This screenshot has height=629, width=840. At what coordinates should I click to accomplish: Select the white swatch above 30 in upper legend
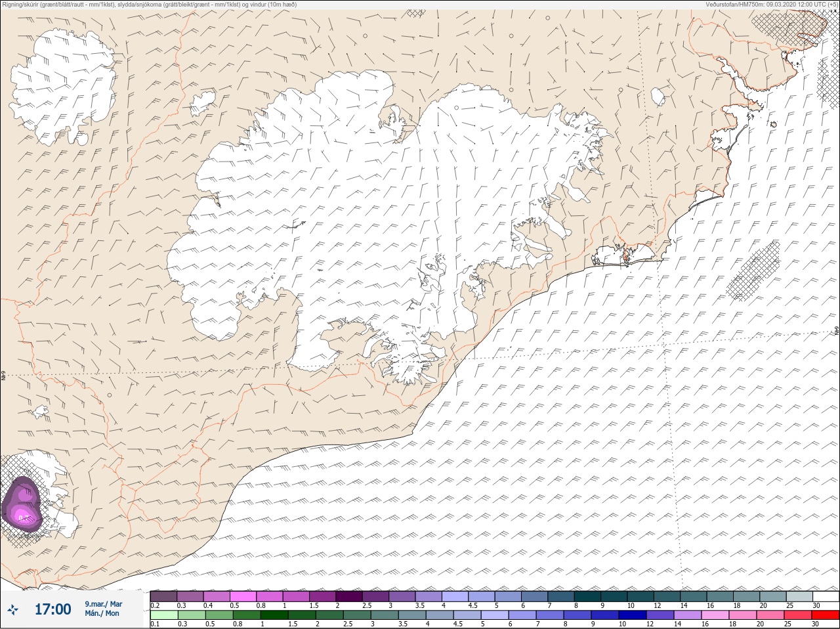point(826,596)
